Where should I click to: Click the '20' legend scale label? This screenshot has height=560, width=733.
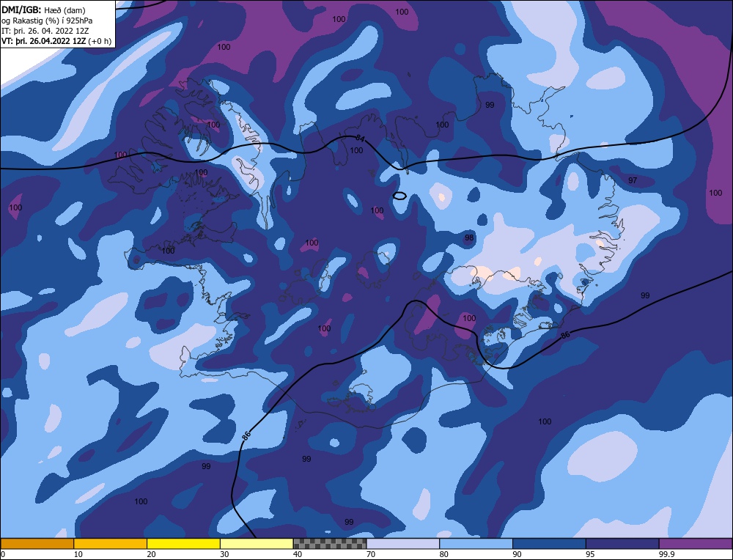152,554
